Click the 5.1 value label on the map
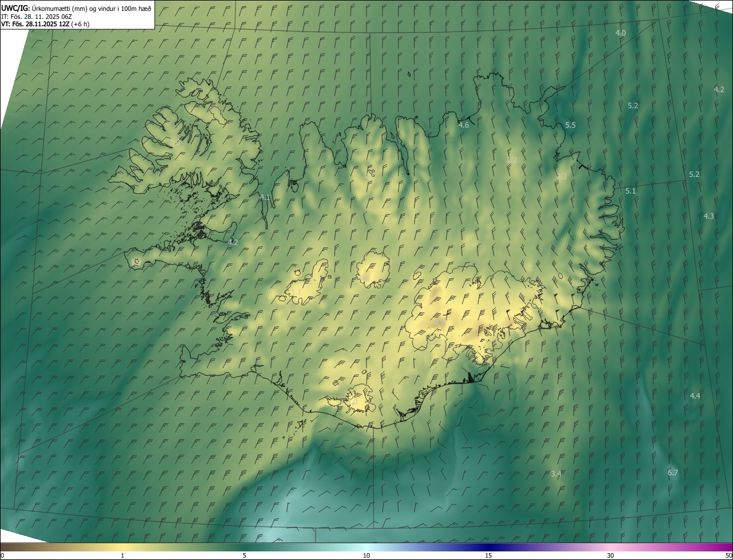 (630, 191)
